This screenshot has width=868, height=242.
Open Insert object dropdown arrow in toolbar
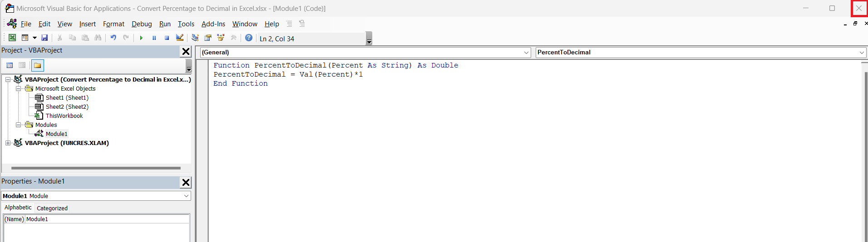(35, 38)
